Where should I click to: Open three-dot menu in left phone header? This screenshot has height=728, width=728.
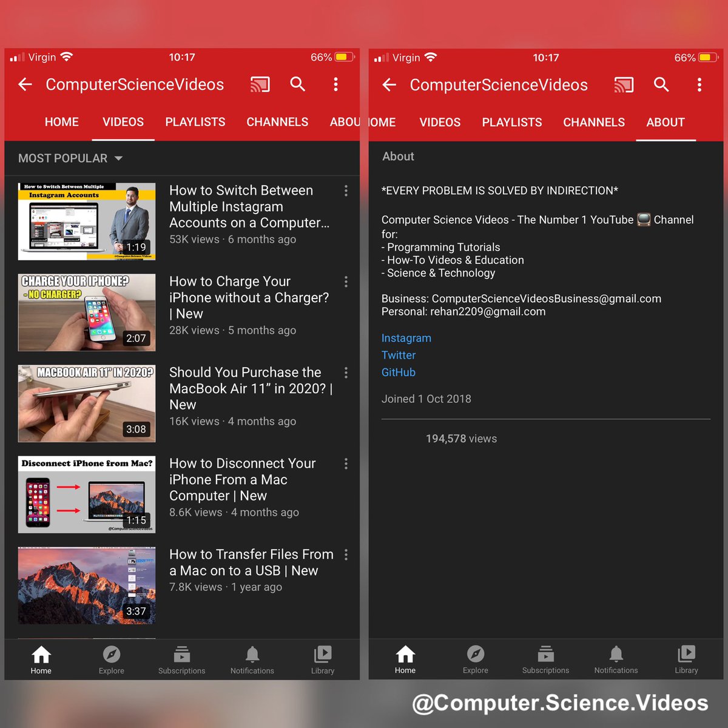coord(335,84)
